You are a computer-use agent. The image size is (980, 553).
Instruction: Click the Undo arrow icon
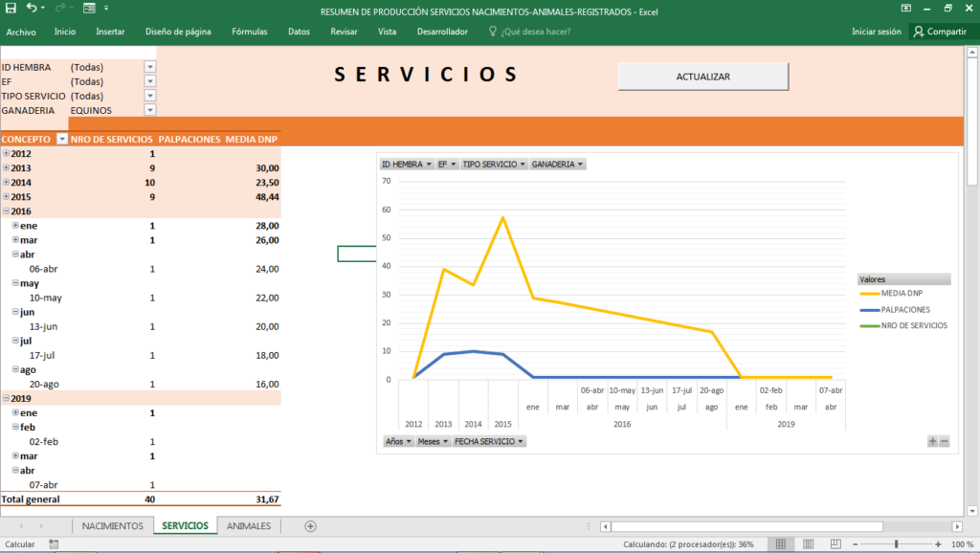[33, 9]
